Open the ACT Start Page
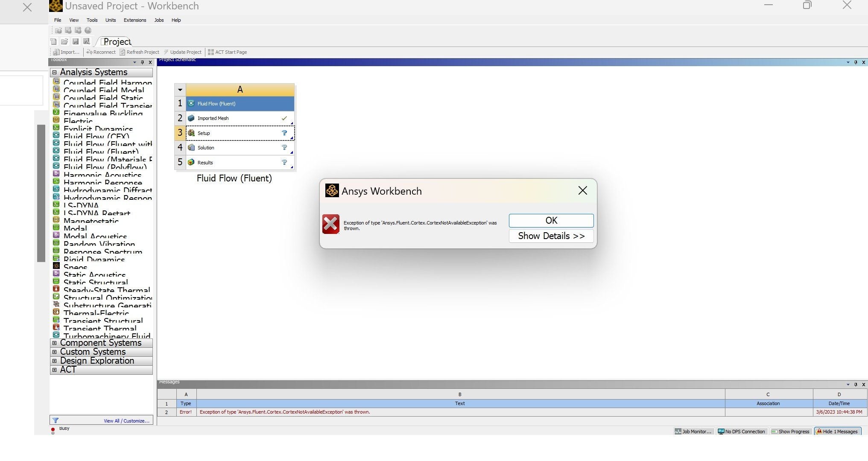 227,52
